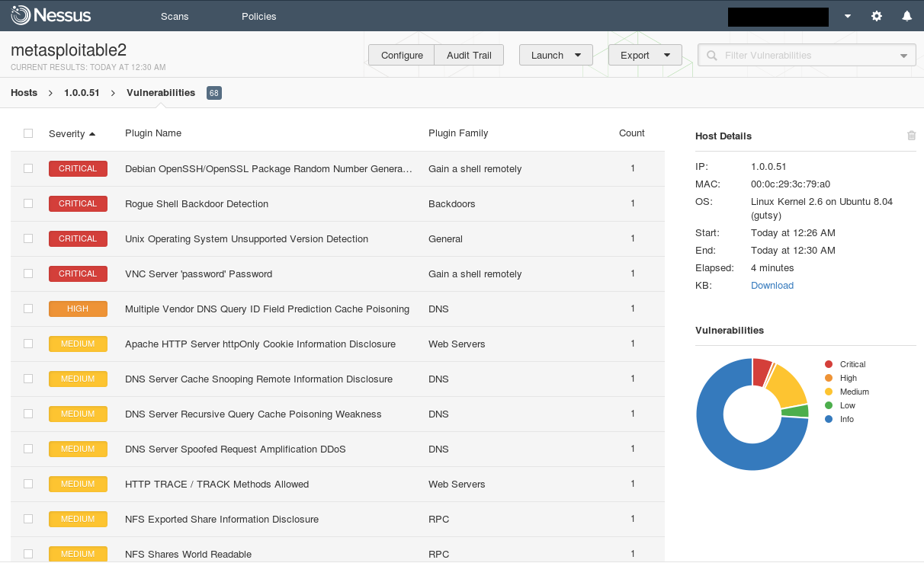This screenshot has width=924, height=563.
Task: Toggle the select-all checkbox in header
Action: pyautogui.click(x=28, y=133)
